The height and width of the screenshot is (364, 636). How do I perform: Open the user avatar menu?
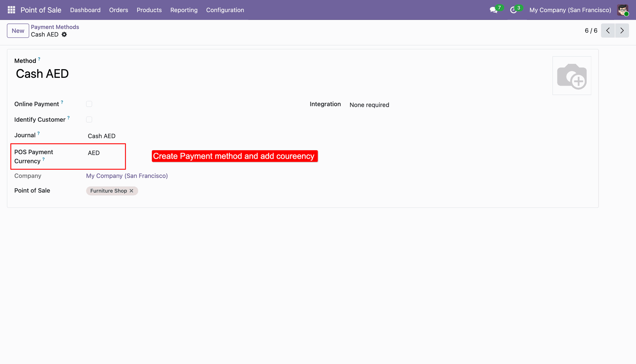pos(623,10)
